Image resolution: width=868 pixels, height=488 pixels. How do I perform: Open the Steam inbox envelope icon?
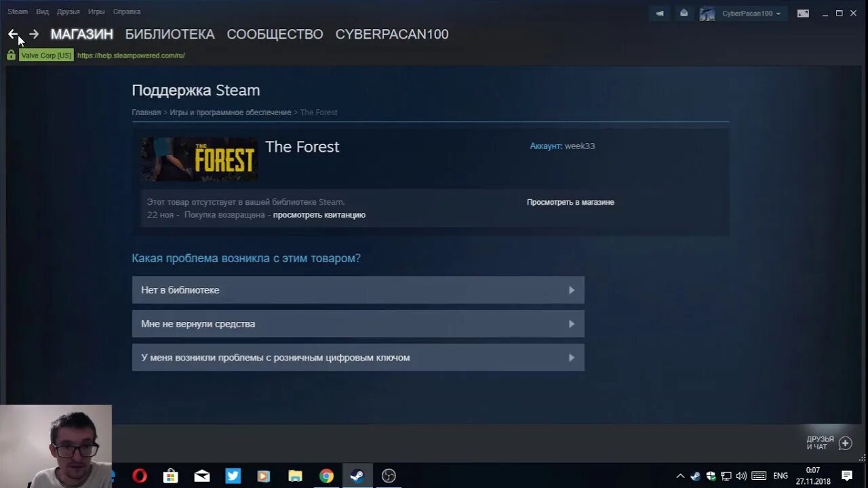click(x=684, y=13)
